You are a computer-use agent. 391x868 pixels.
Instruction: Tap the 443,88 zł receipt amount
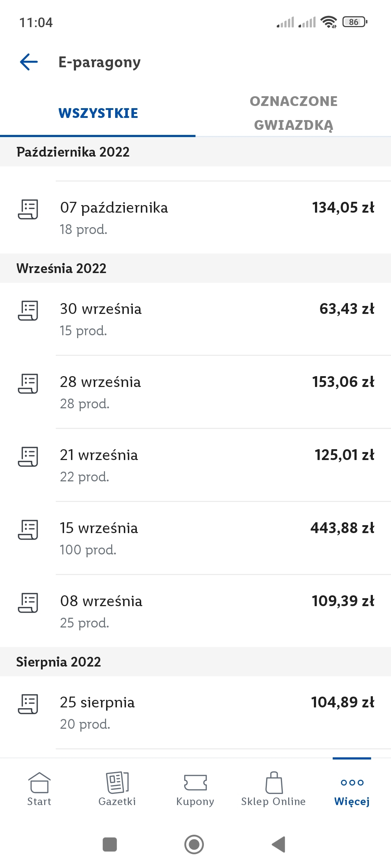[342, 528]
